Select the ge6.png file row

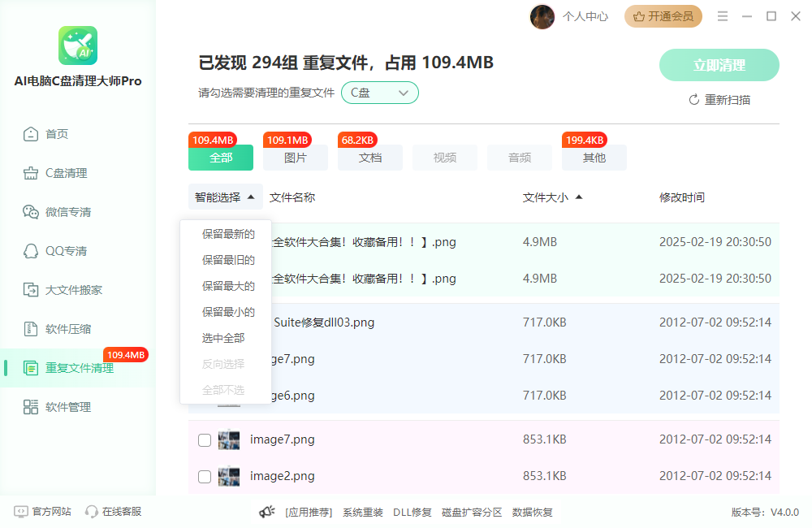point(484,396)
